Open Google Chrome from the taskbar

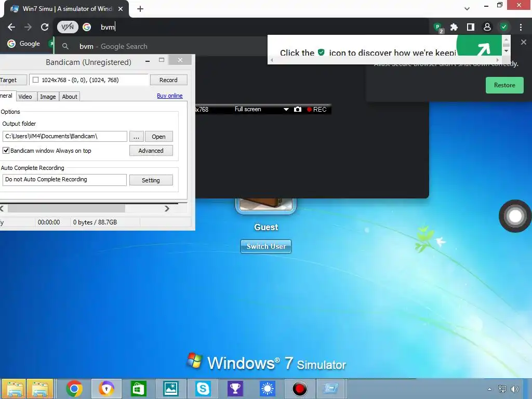point(74,389)
